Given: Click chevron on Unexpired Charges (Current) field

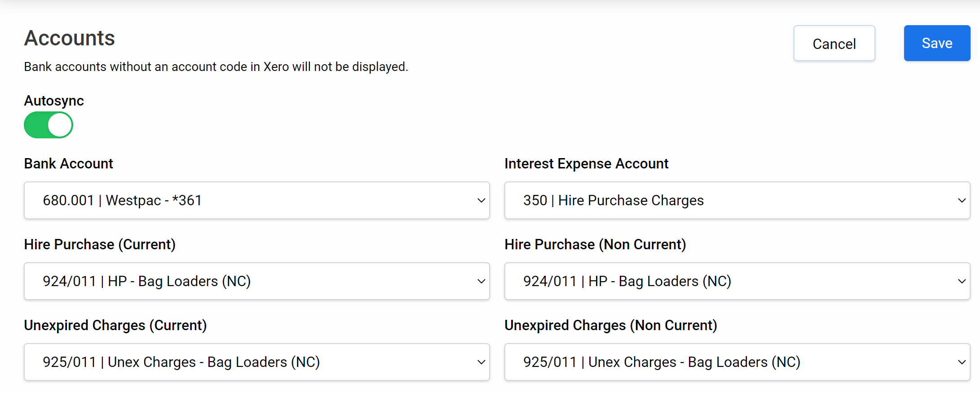Looking at the screenshot, I should [x=481, y=362].
